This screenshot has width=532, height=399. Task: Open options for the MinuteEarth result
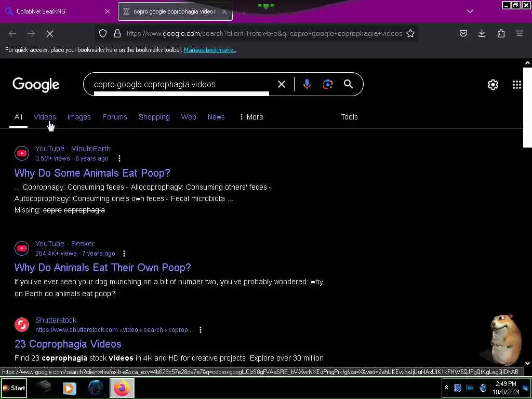tap(119, 158)
